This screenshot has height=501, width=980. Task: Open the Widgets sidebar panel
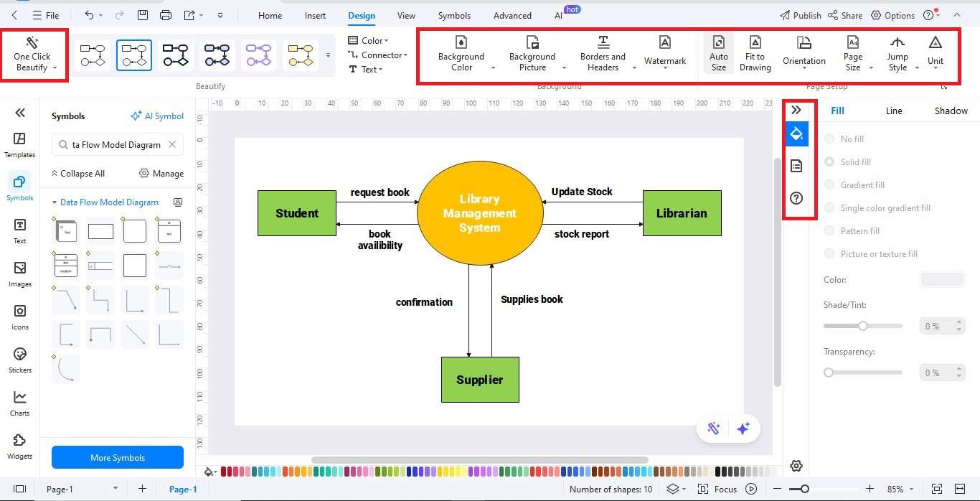[20, 446]
